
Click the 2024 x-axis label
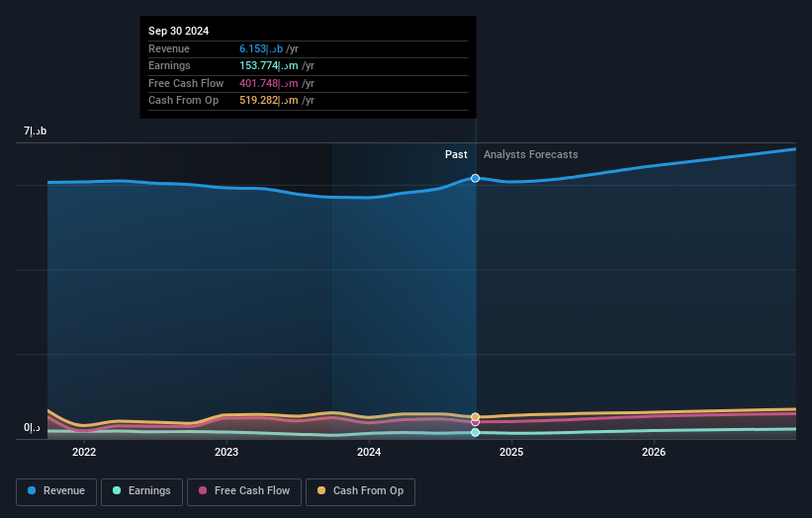click(369, 453)
